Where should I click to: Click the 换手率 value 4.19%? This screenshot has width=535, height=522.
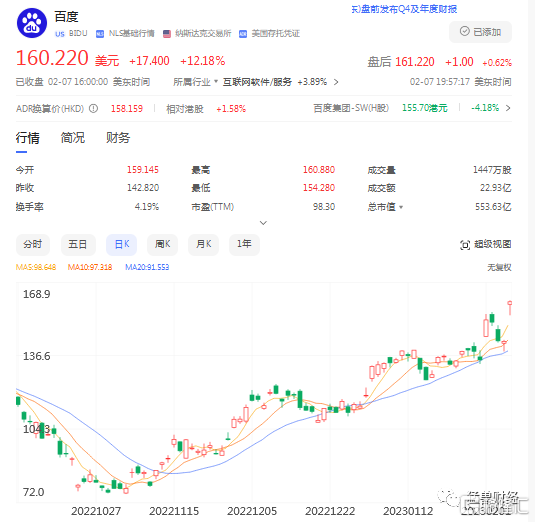147,207
